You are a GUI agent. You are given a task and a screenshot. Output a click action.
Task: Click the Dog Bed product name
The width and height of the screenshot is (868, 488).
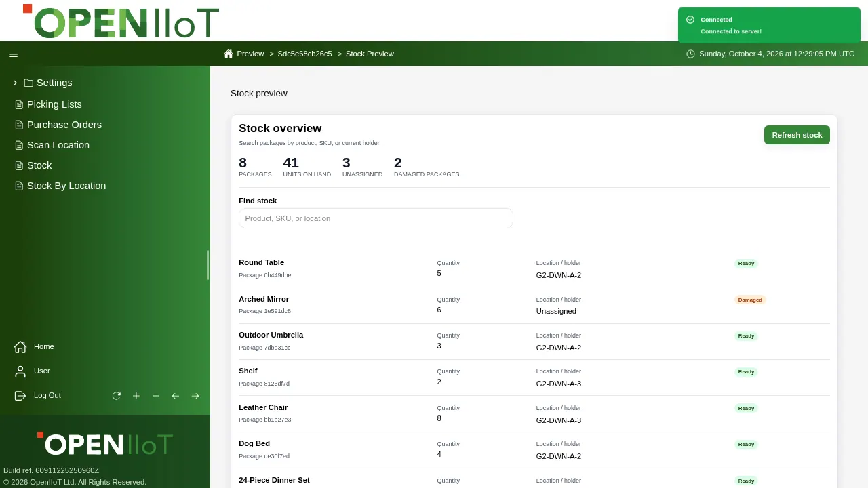tap(254, 443)
